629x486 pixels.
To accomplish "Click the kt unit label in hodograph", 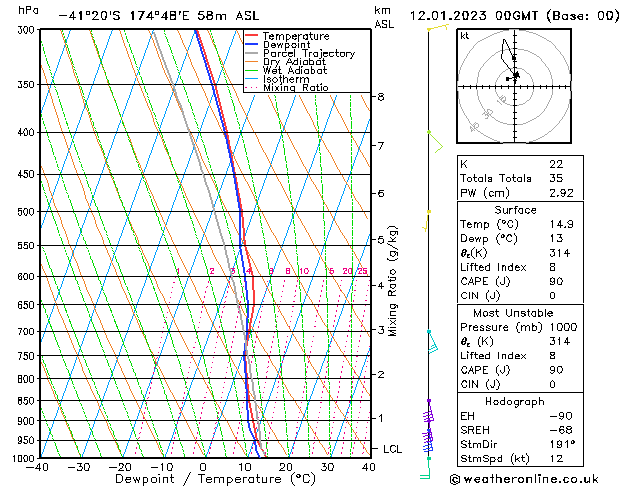I will point(465,36).
